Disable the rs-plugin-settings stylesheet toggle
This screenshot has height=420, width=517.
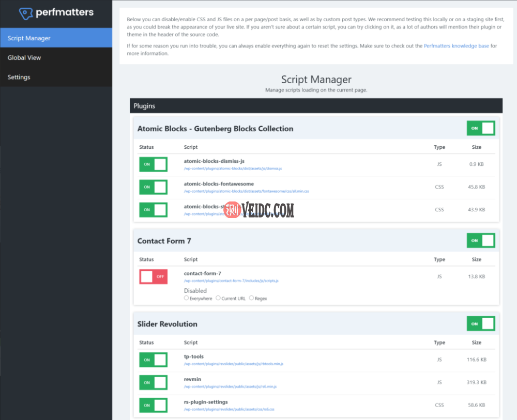pyautogui.click(x=153, y=405)
